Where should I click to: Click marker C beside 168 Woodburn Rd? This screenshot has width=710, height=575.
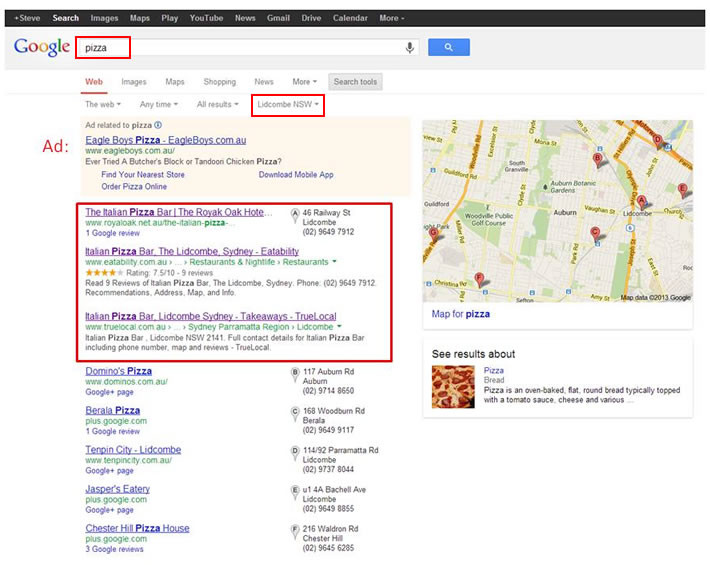[x=295, y=411]
